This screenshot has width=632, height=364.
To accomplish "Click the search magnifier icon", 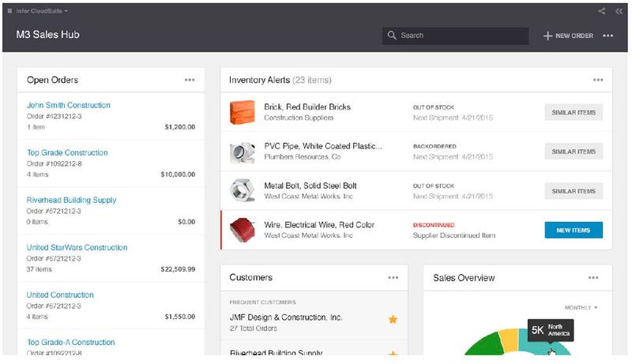I will [392, 36].
